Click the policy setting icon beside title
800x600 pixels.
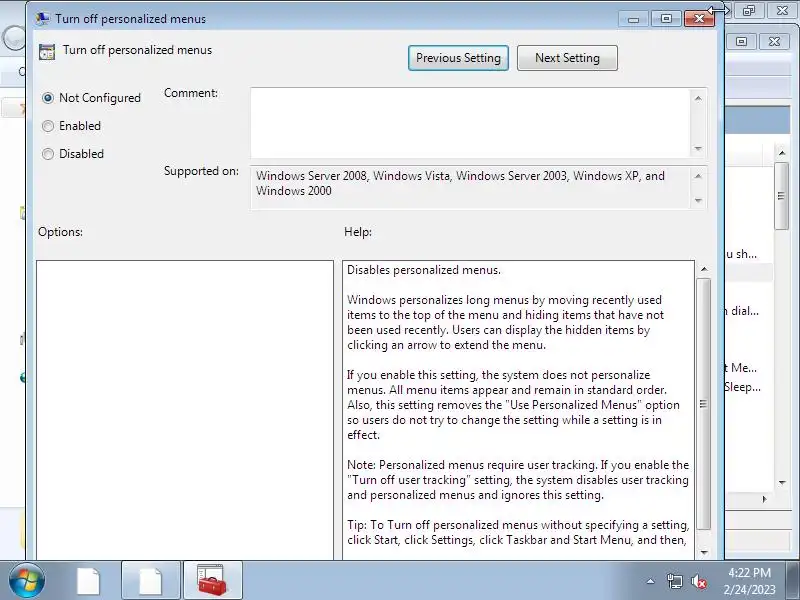point(47,52)
